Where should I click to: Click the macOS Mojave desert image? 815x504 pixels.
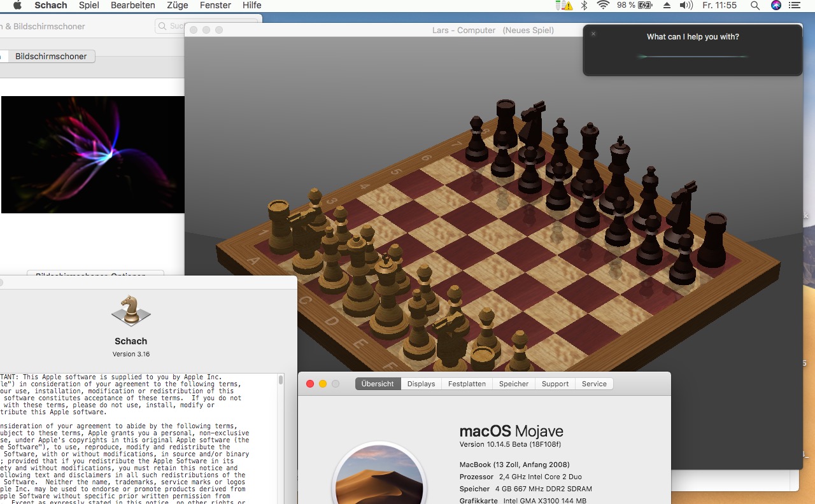pyautogui.click(x=379, y=474)
